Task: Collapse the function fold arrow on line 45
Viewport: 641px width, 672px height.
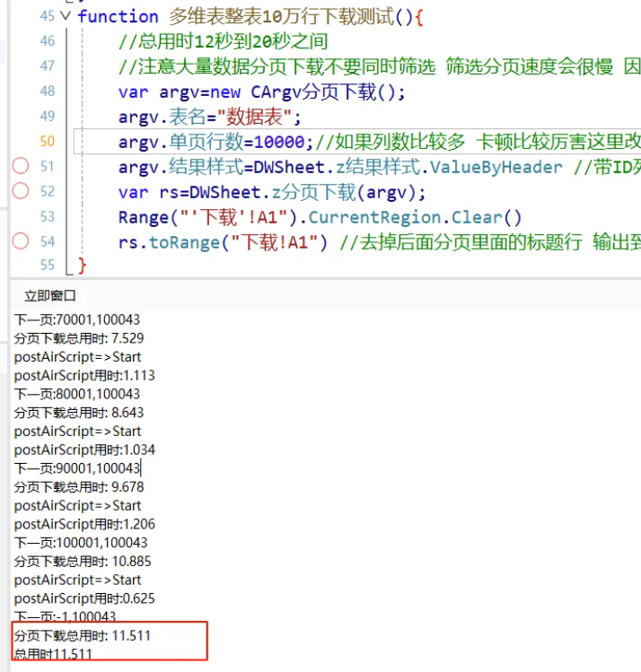Action: point(65,16)
